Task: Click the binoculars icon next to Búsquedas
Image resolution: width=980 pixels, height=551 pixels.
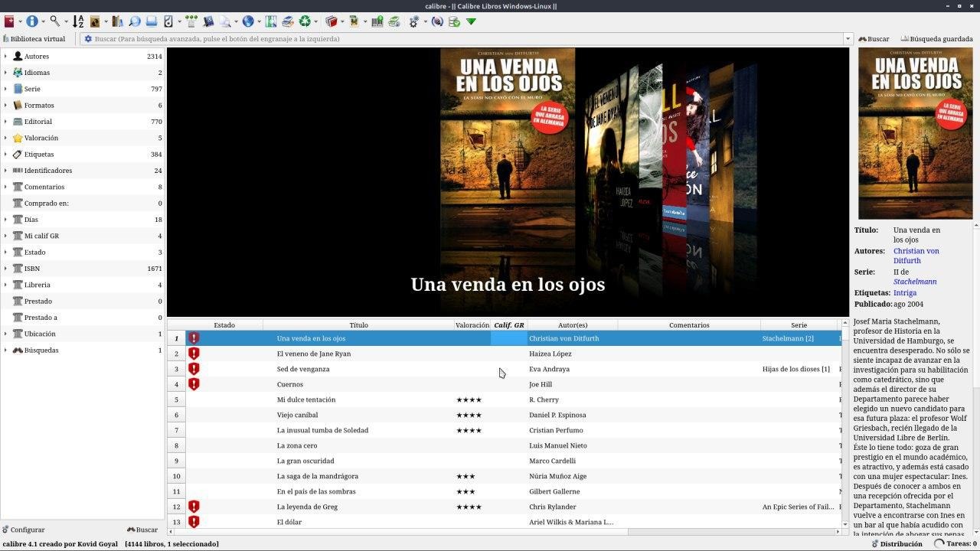Action: 18,350
